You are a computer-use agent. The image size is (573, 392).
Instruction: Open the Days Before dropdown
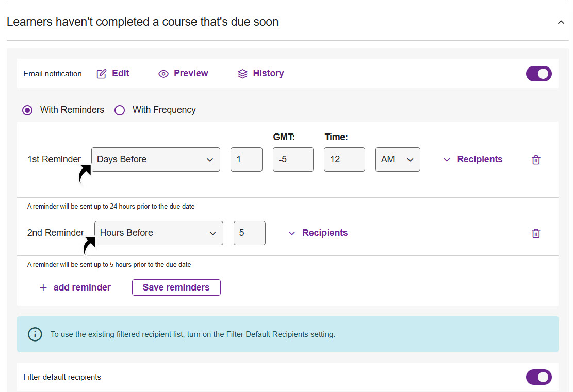pyautogui.click(x=155, y=159)
